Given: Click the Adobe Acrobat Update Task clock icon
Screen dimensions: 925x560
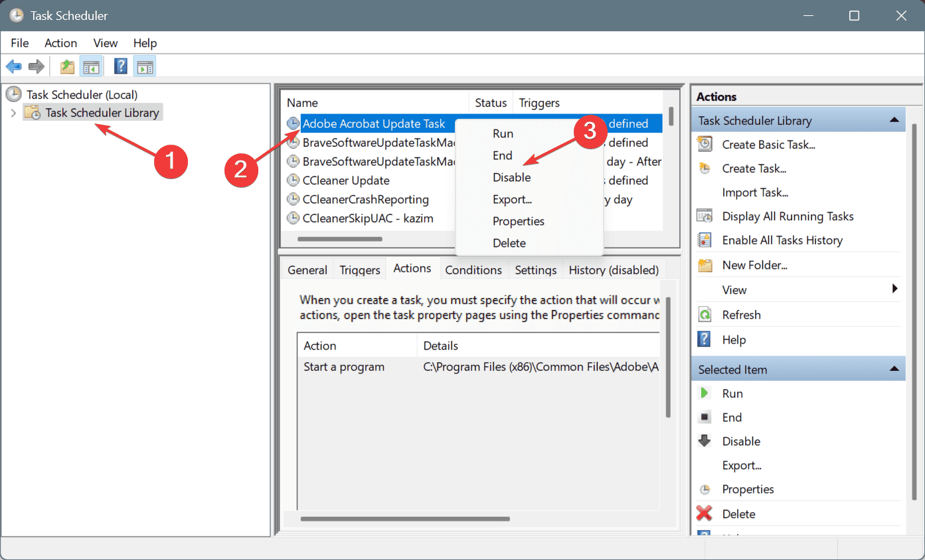Looking at the screenshot, I should pos(293,123).
